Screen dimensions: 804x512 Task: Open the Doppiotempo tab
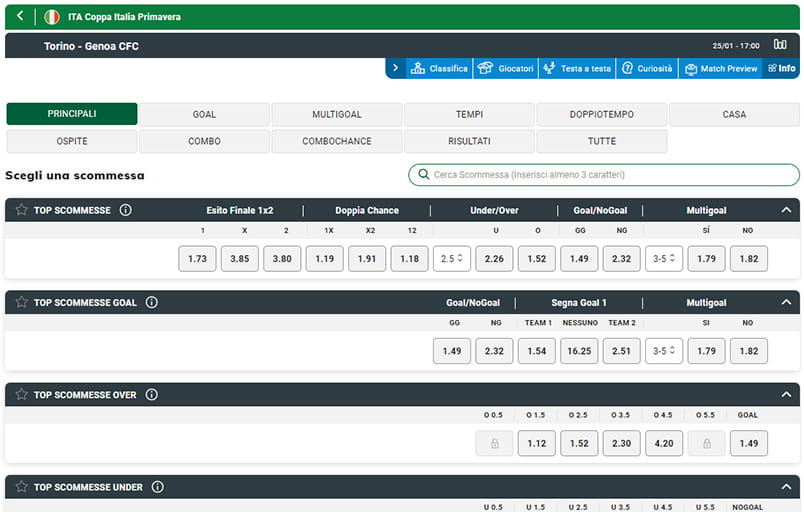pos(602,114)
